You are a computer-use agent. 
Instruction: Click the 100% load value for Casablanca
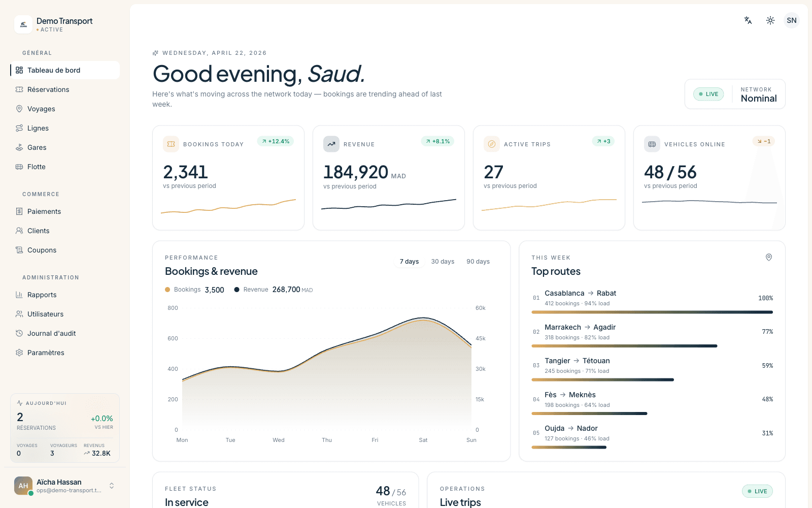pyautogui.click(x=765, y=298)
